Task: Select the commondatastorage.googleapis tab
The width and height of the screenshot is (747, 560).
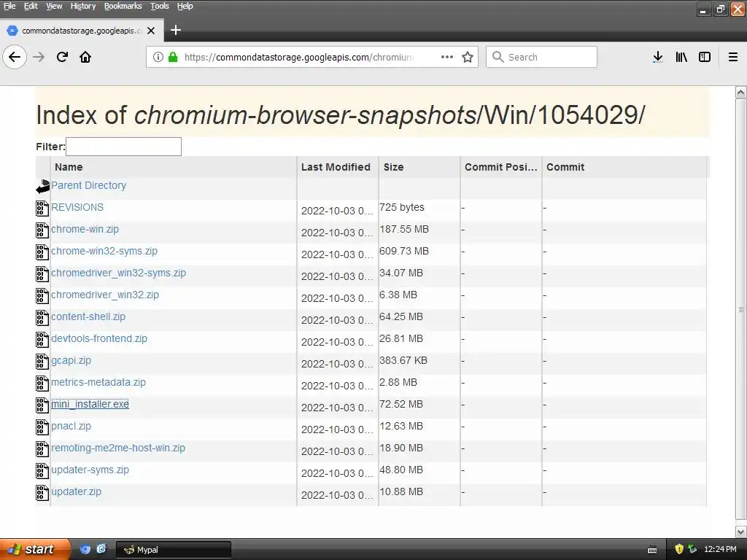Action: pyautogui.click(x=82, y=31)
